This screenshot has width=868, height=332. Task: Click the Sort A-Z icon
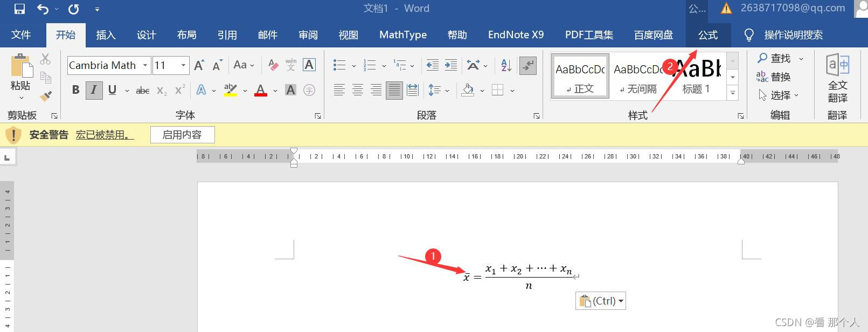[506, 65]
